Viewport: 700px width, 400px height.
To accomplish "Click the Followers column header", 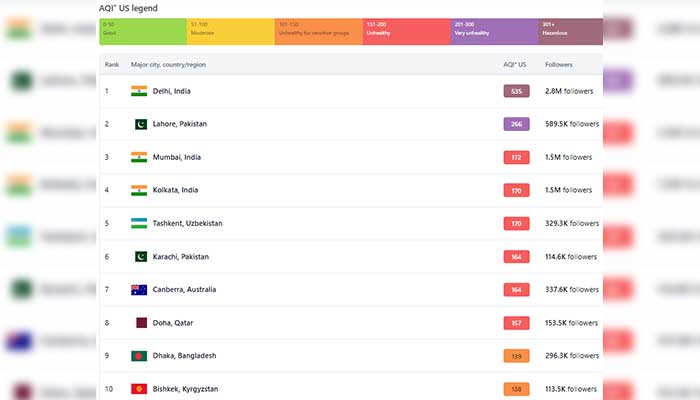I will (559, 65).
